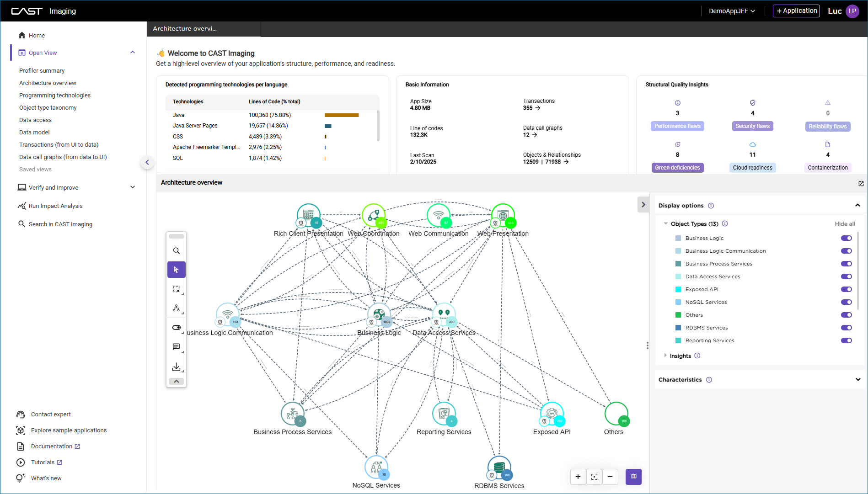Click the search tool in graph toolbar
Screen dimensions: 868x494
(x=176, y=251)
